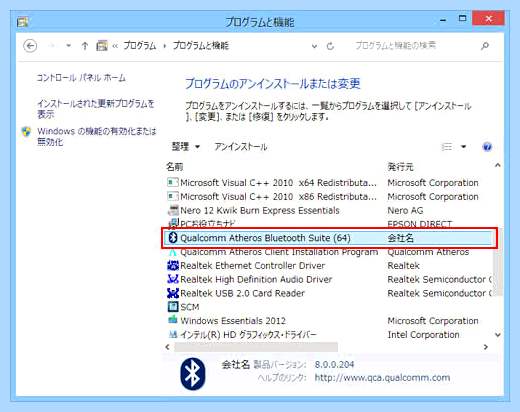Click the Realtek High Definition Audio icon
The image size is (520, 412).
tap(173, 279)
